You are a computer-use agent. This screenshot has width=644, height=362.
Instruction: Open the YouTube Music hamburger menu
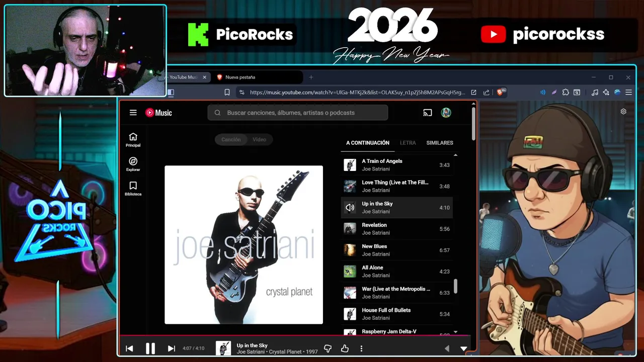click(133, 113)
